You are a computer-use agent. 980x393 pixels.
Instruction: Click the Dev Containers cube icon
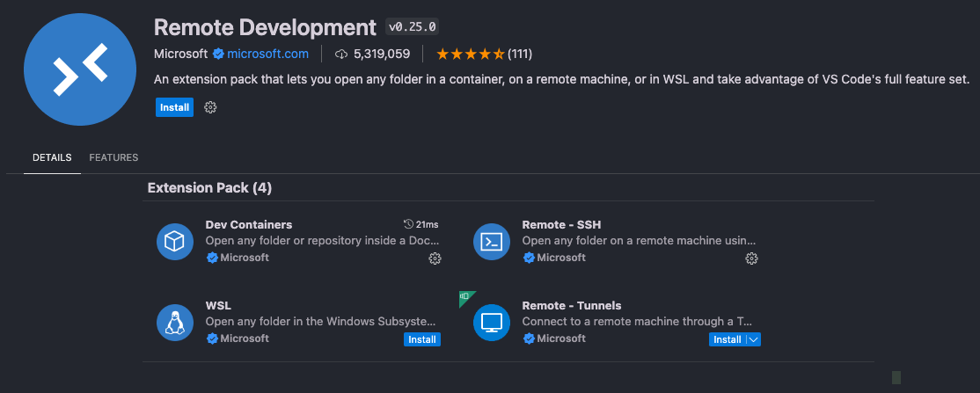[x=175, y=242]
